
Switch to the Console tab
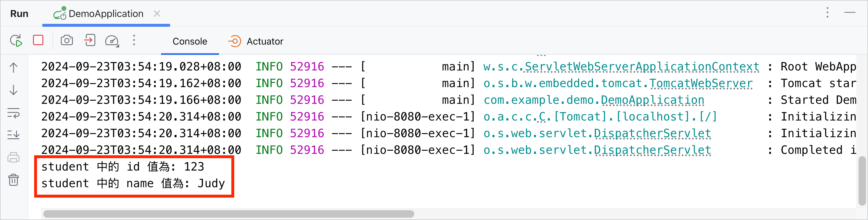point(190,41)
